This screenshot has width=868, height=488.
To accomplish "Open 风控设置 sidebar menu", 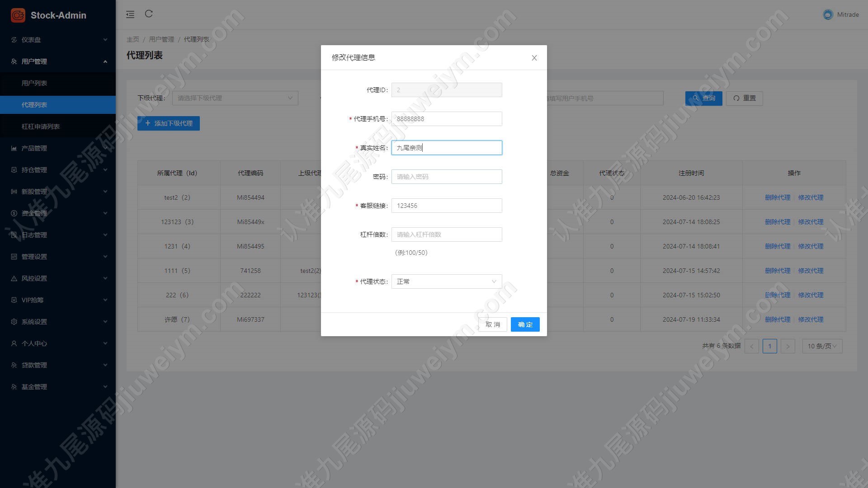I will [x=58, y=278].
